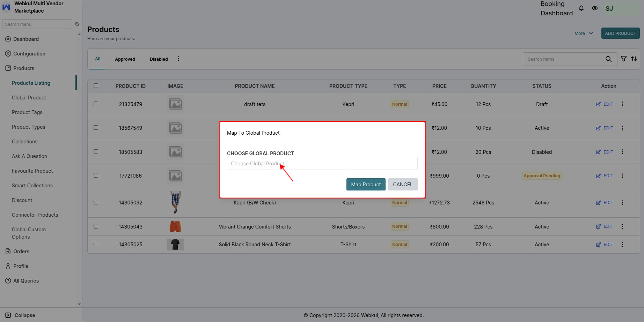Click the Webkul logo icon

(x=6, y=7)
